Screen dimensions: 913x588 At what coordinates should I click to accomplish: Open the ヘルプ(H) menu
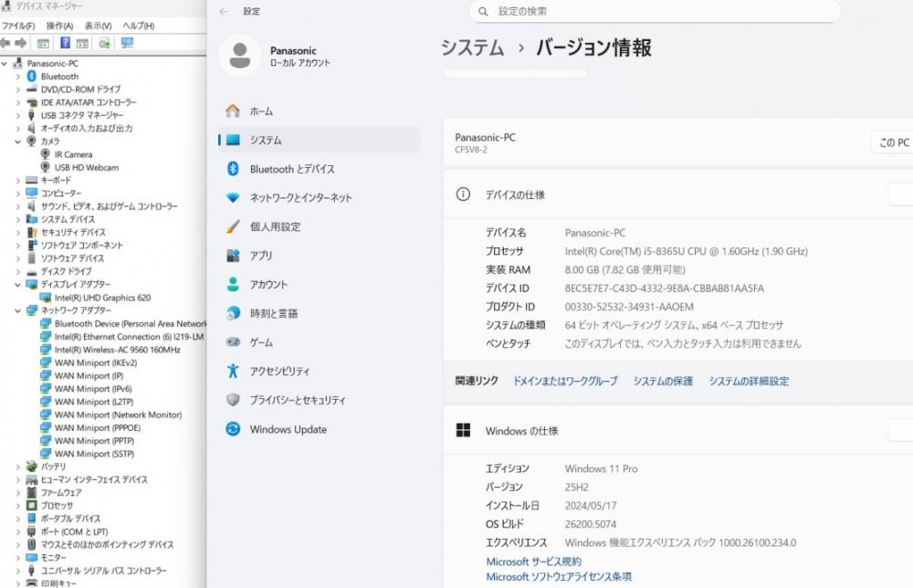139,26
